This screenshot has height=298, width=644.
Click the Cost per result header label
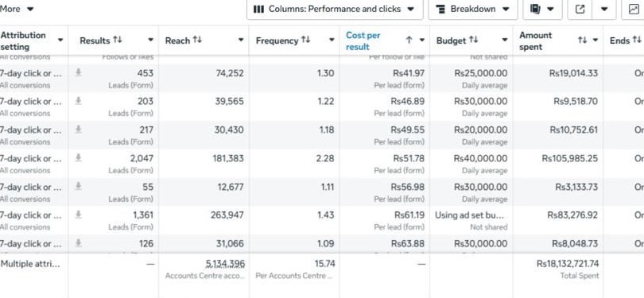pos(363,41)
